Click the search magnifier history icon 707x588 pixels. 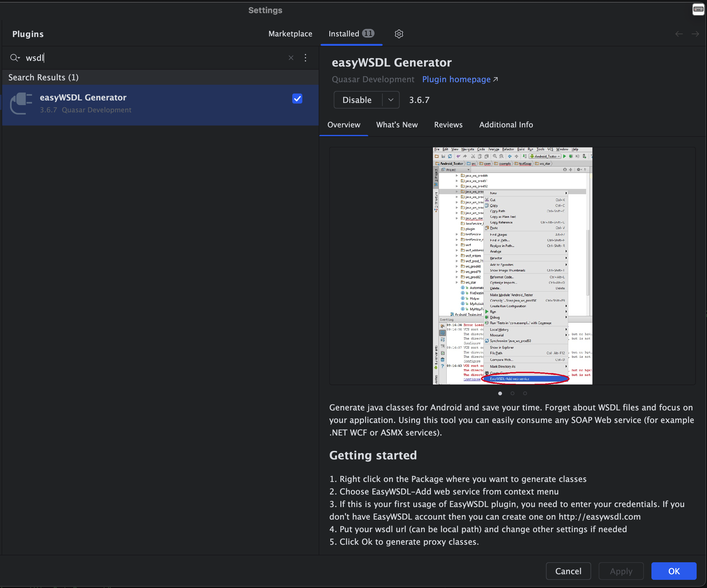tap(15, 58)
